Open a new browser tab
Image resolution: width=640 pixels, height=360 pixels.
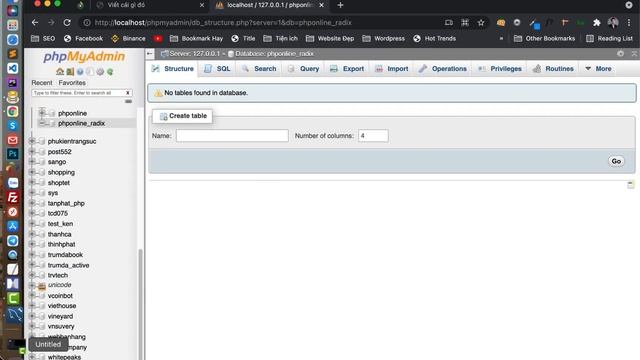point(340,5)
